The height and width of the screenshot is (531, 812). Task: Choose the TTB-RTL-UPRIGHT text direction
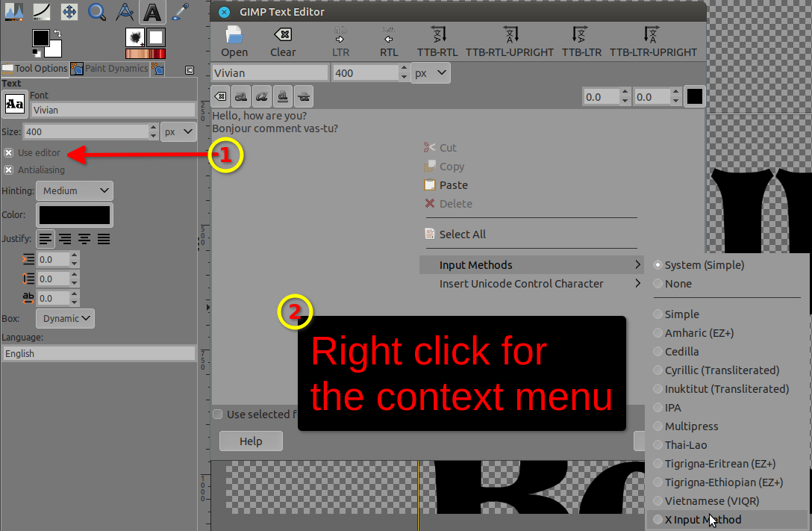coord(510,41)
